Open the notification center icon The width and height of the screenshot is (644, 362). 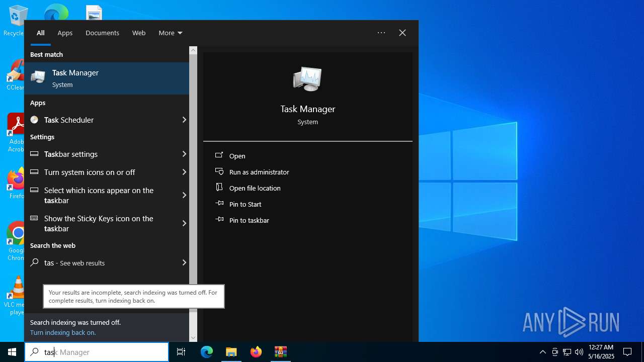(x=627, y=352)
